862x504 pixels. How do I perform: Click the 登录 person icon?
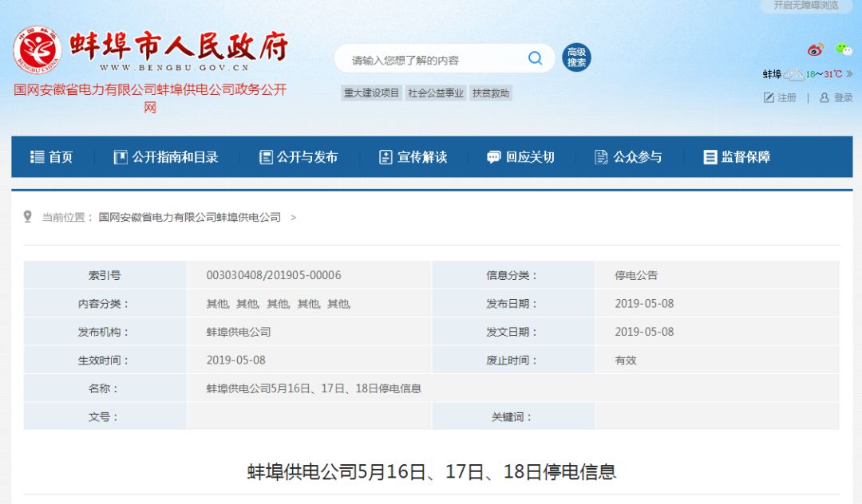click(x=824, y=97)
